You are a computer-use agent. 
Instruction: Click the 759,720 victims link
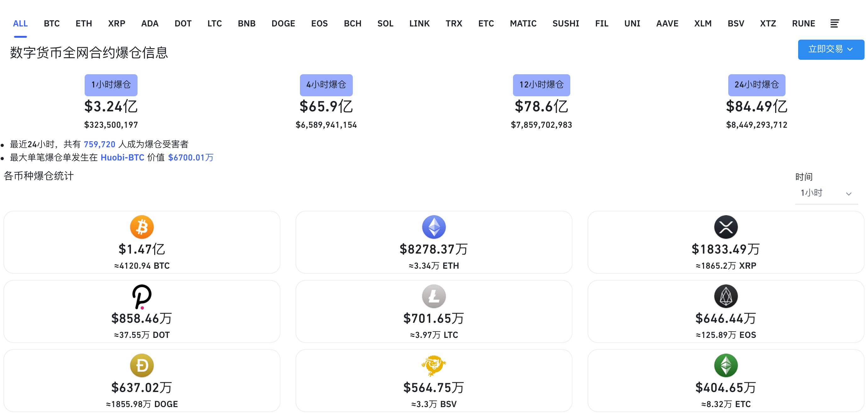(99, 144)
